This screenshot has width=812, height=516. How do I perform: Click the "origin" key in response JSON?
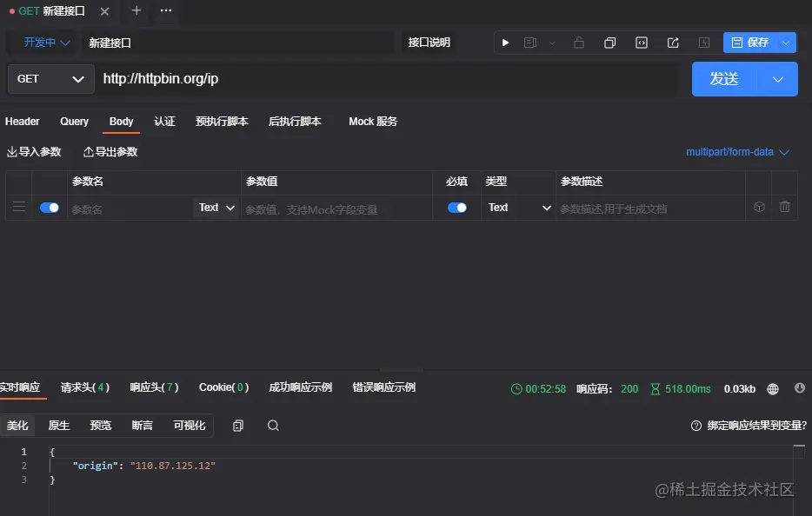point(96,466)
